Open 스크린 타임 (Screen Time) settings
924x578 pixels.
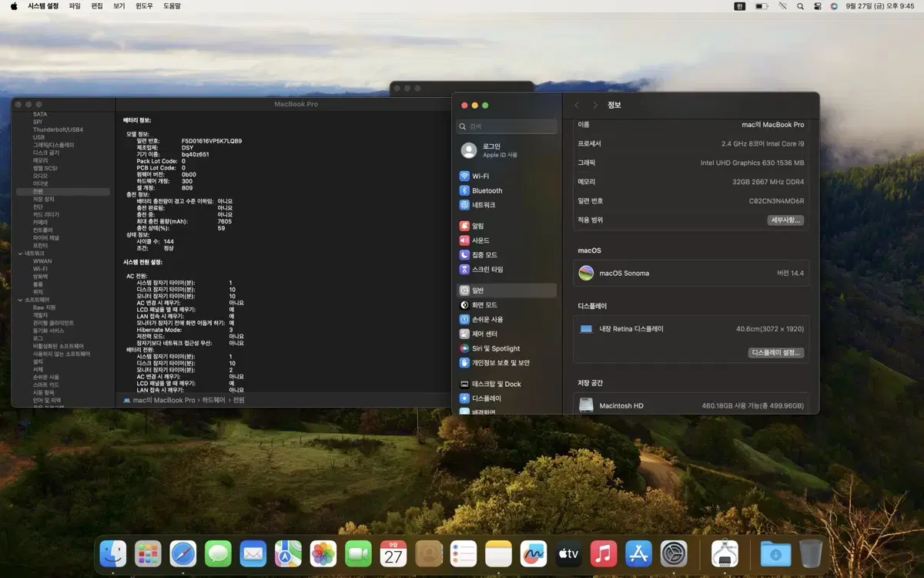click(x=507, y=270)
